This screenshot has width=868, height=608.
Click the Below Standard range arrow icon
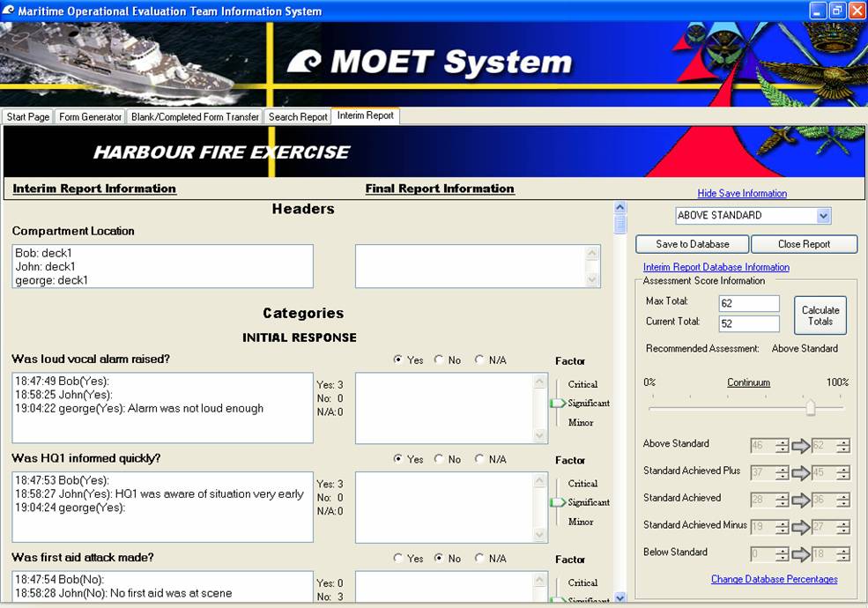tap(800, 554)
